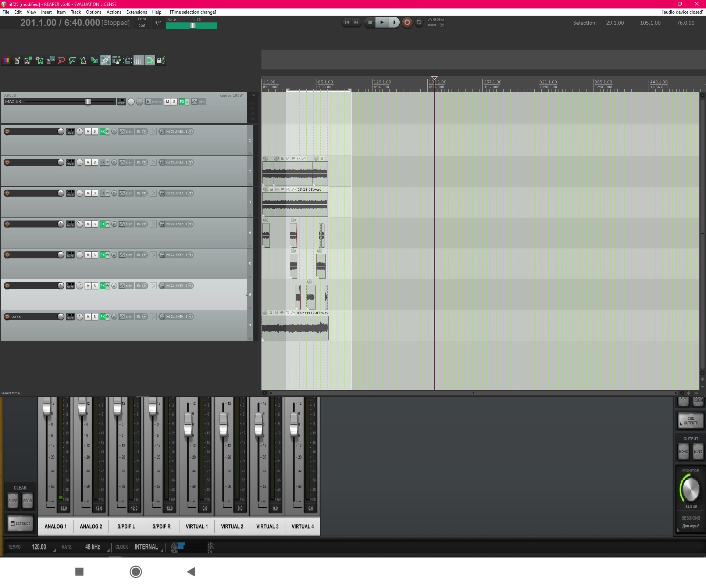Click the CUE OUTPUTS button
This screenshot has height=588, width=706.
[x=690, y=421]
